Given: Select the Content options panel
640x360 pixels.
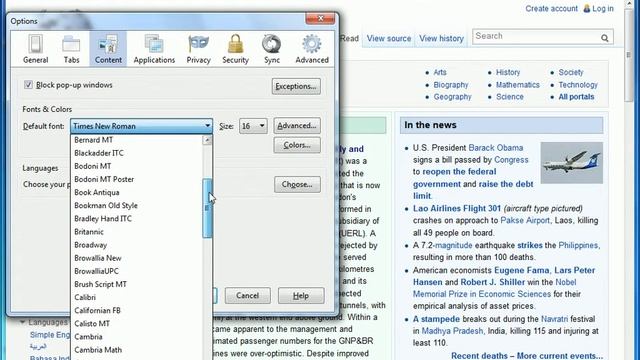Looking at the screenshot, I should coord(108,49).
